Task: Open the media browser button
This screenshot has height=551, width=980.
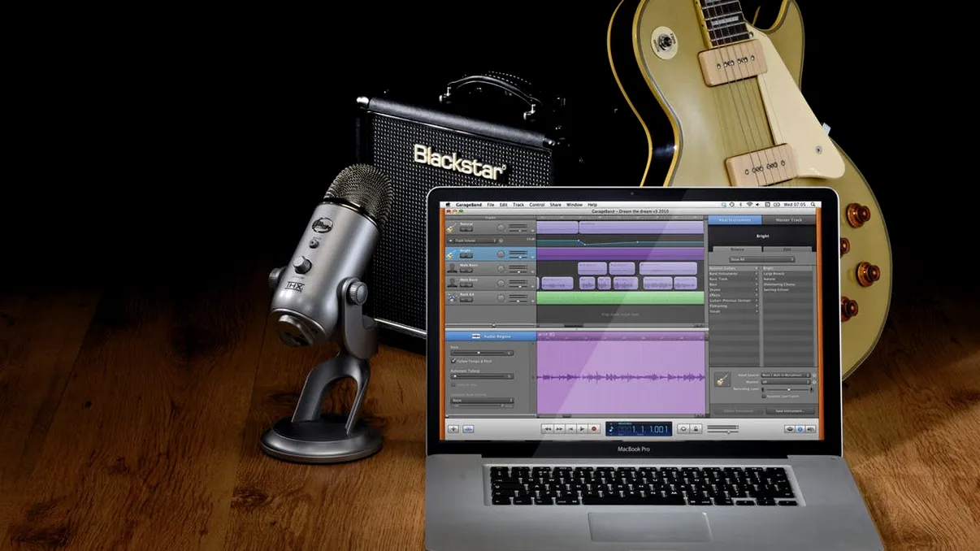Action: point(809,429)
